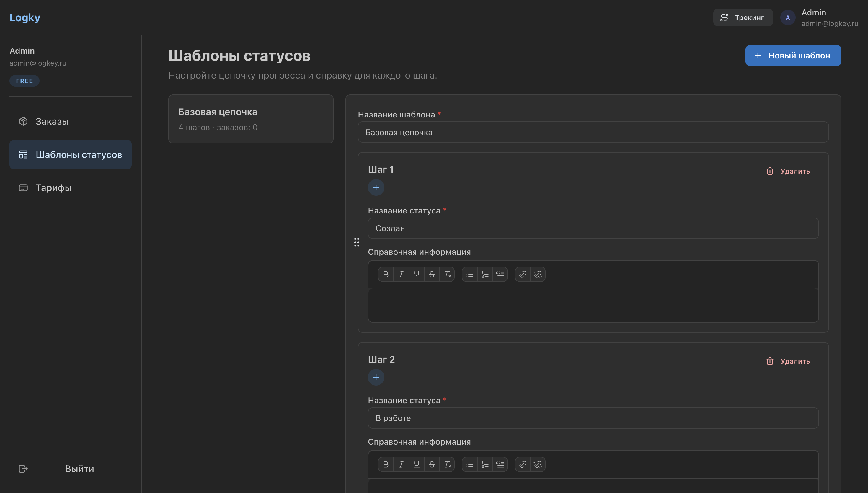This screenshot has height=493, width=868.
Task: Click the sidebar admin@logkey.ru email
Action: pos(38,63)
